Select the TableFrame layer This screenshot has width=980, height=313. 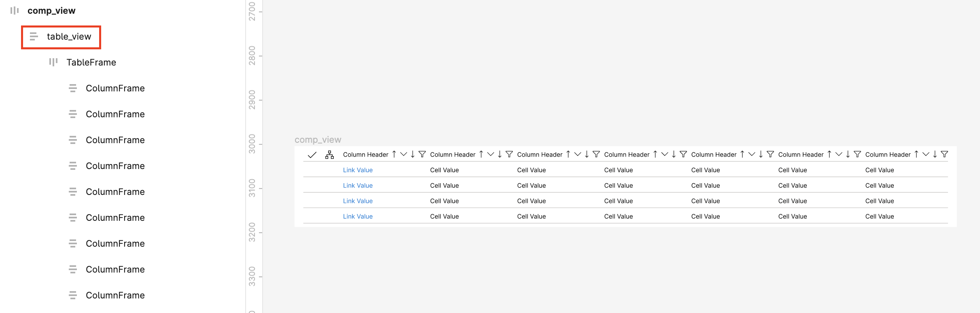(91, 62)
